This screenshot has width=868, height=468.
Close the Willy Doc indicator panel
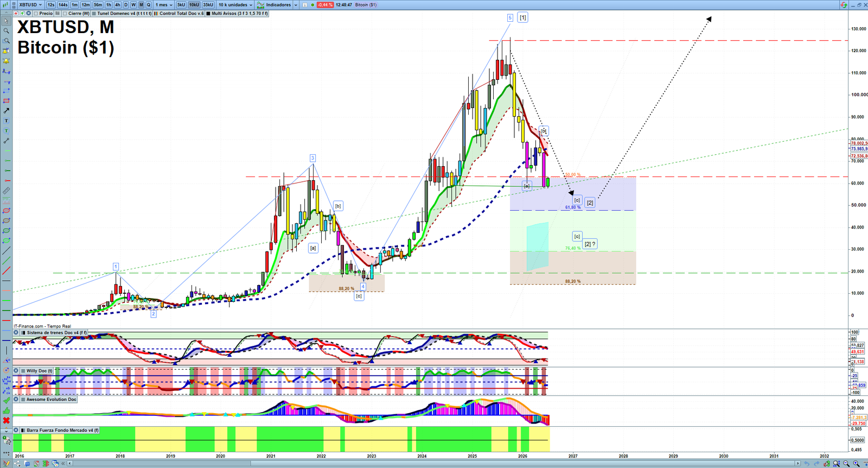(x=16, y=371)
